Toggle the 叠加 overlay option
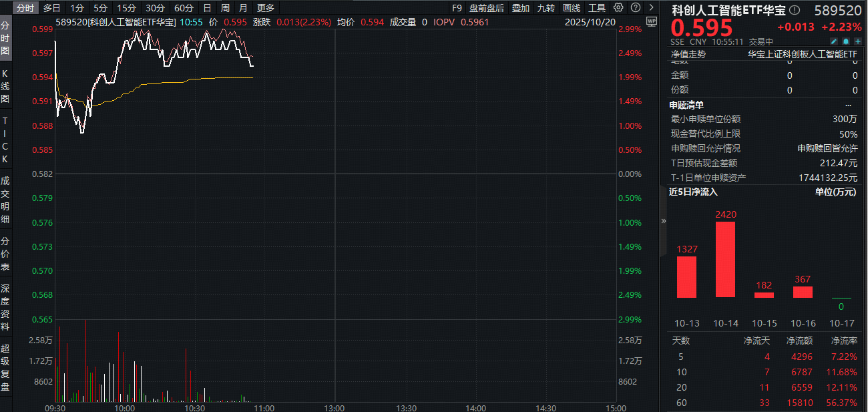Viewport: 868px width, 412px height. tap(521, 8)
